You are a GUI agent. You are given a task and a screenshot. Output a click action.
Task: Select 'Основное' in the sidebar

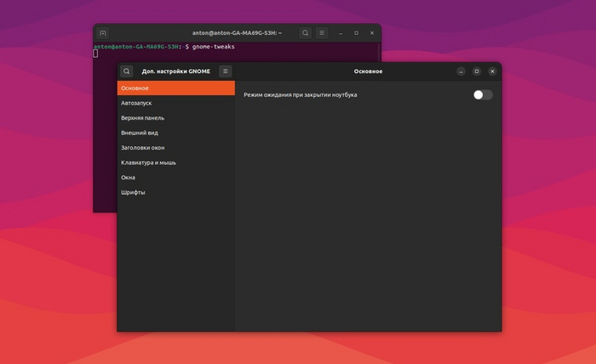tap(175, 88)
